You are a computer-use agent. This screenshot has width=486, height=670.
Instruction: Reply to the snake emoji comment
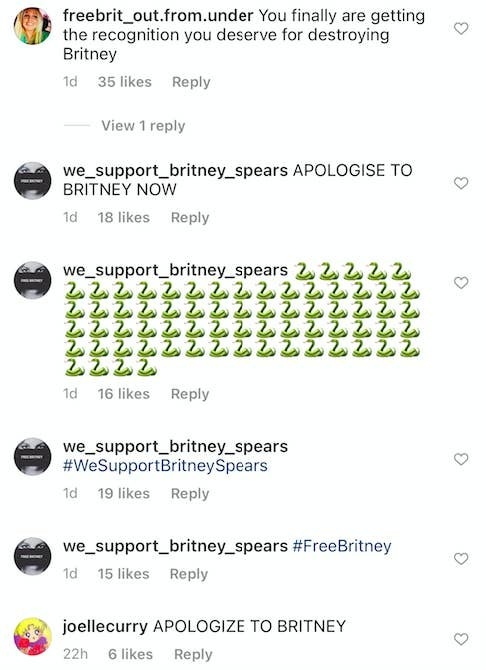click(x=190, y=394)
